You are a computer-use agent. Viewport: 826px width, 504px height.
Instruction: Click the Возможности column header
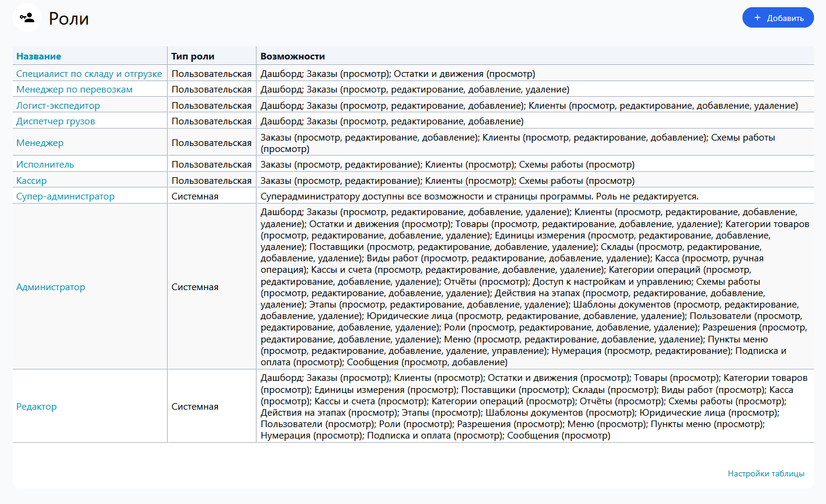[x=293, y=56]
